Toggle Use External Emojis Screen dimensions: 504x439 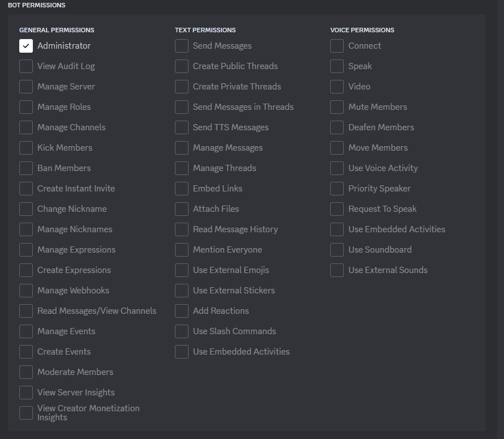click(x=182, y=270)
